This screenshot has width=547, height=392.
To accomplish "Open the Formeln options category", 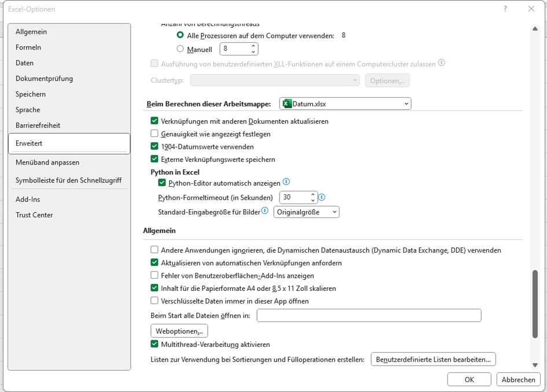I will [x=28, y=47].
